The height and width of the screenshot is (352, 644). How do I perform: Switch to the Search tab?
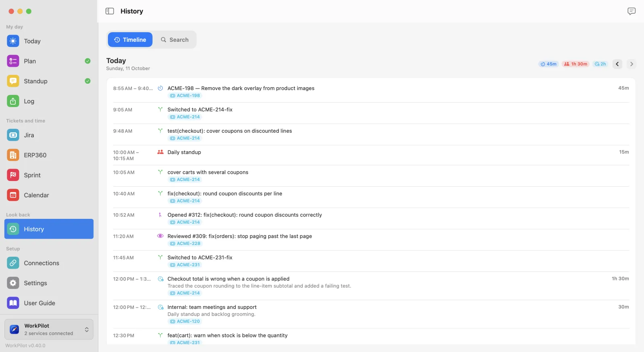pyautogui.click(x=175, y=40)
